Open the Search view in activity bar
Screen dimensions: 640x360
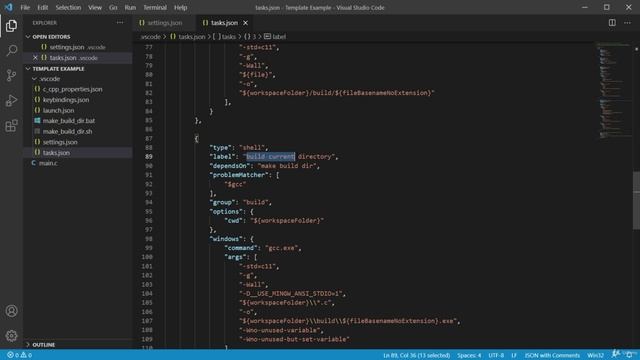[11, 51]
